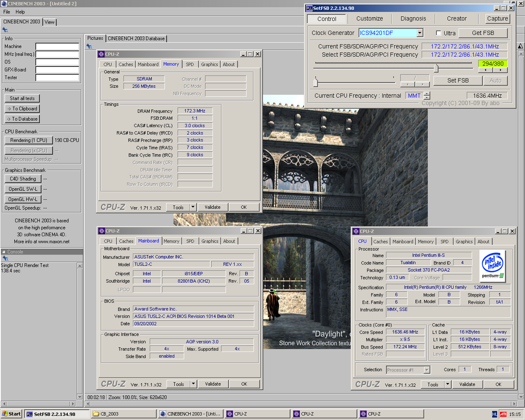Screen dimensions: 525x420
Task: Open the Windows Start button
Action: pos(11,414)
